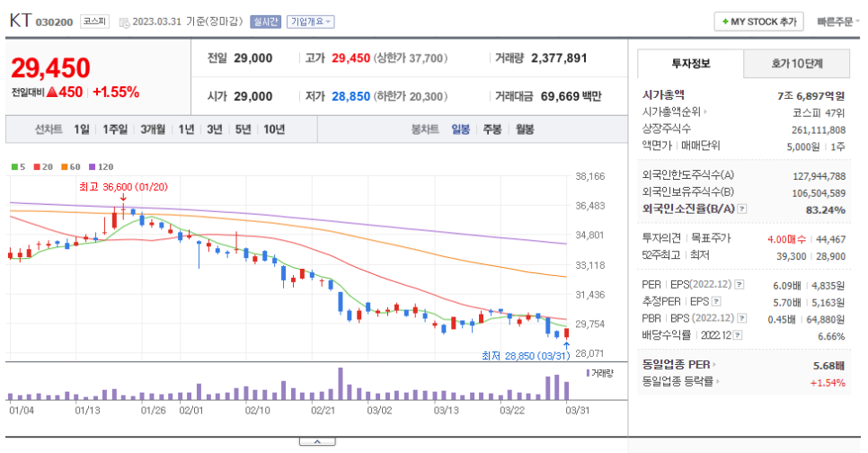868x453 pixels.
Task: Click the orange 60-day moving average swatch
Action: pyautogui.click(x=64, y=166)
